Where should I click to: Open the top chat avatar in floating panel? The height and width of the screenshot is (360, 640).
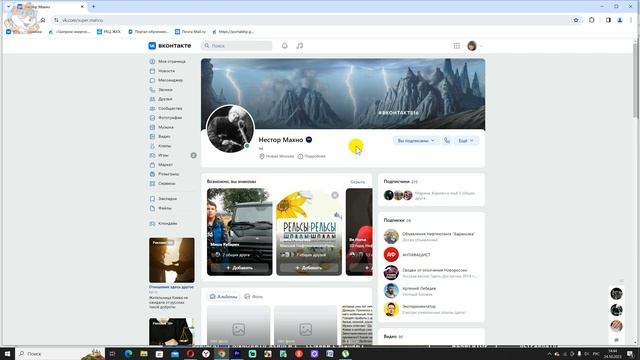616,293
